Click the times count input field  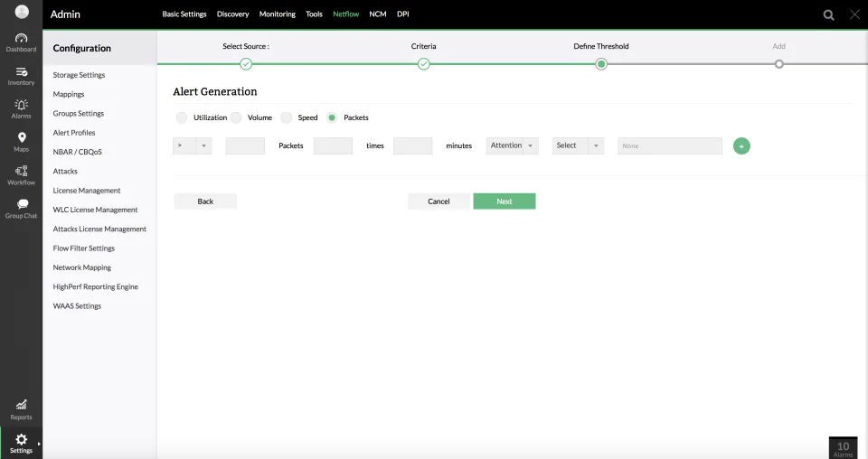tap(333, 145)
